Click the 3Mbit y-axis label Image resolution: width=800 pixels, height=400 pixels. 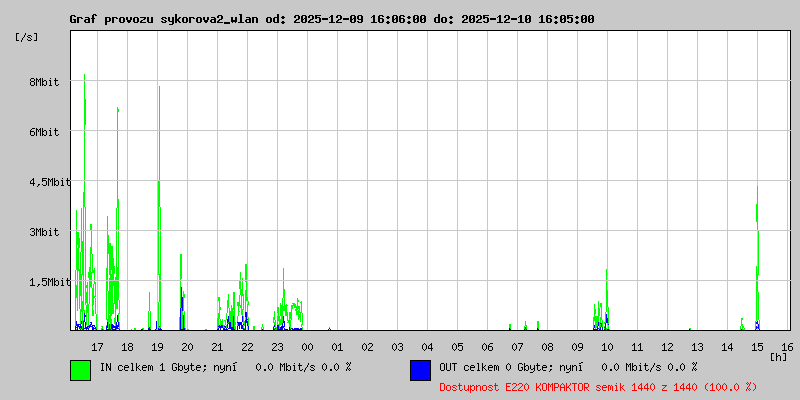tap(44, 232)
